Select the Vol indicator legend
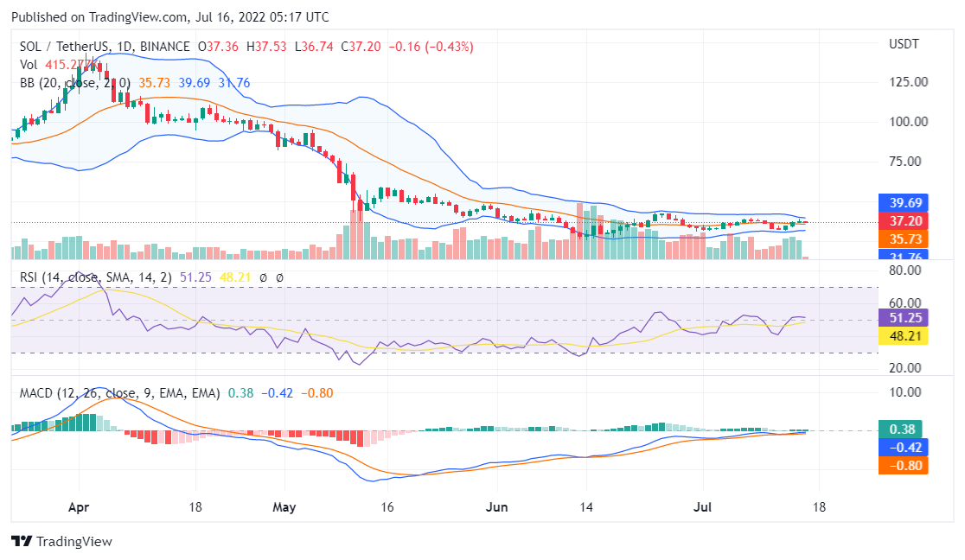Screen dimensions: 965x560 (29, 65)
